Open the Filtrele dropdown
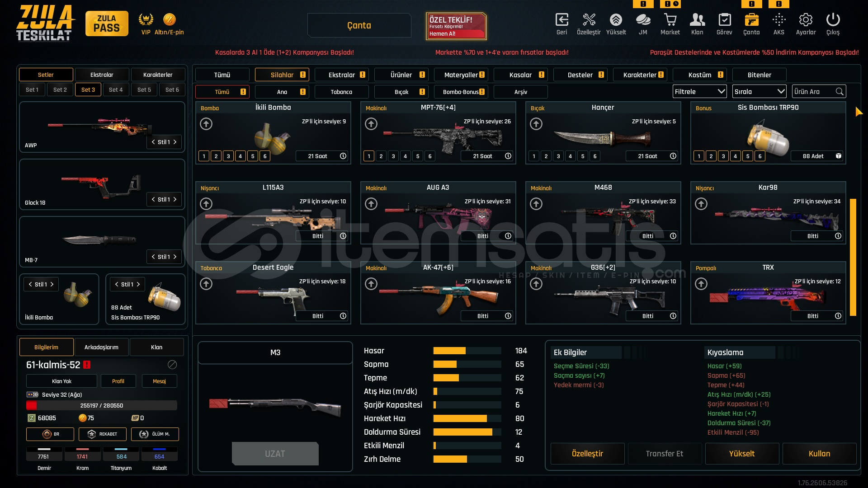868x488 pixels. [x=699, y=91]
